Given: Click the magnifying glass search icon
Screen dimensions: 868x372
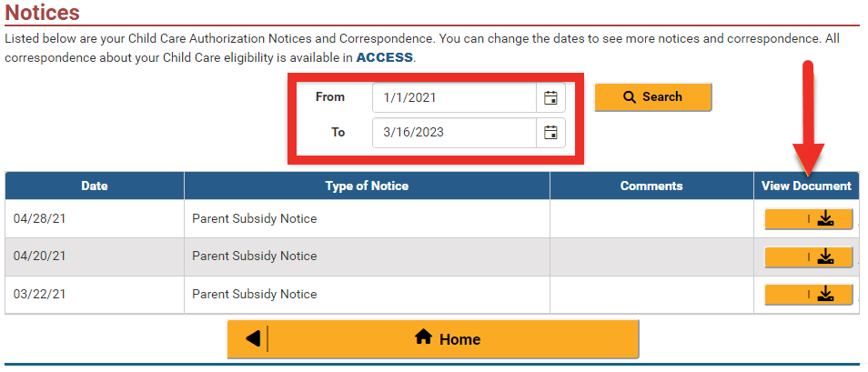Looking at the screenshot, I should (x=630, y=97).
